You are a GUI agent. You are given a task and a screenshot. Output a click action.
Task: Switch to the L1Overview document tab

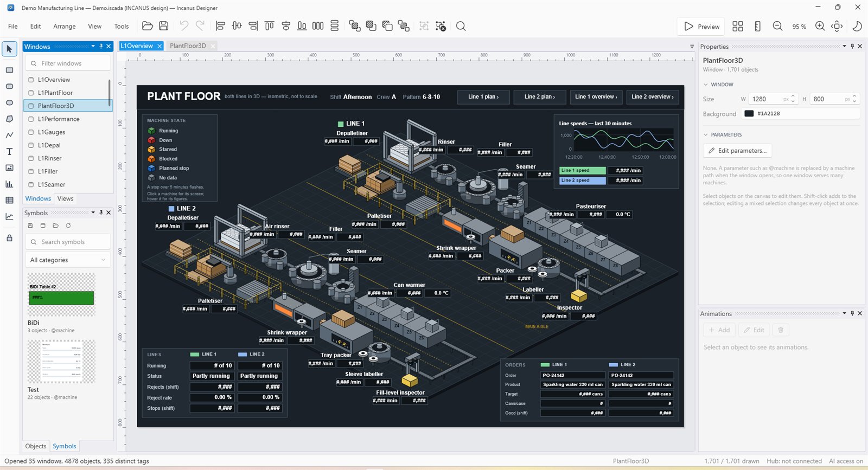coord(137,46)
